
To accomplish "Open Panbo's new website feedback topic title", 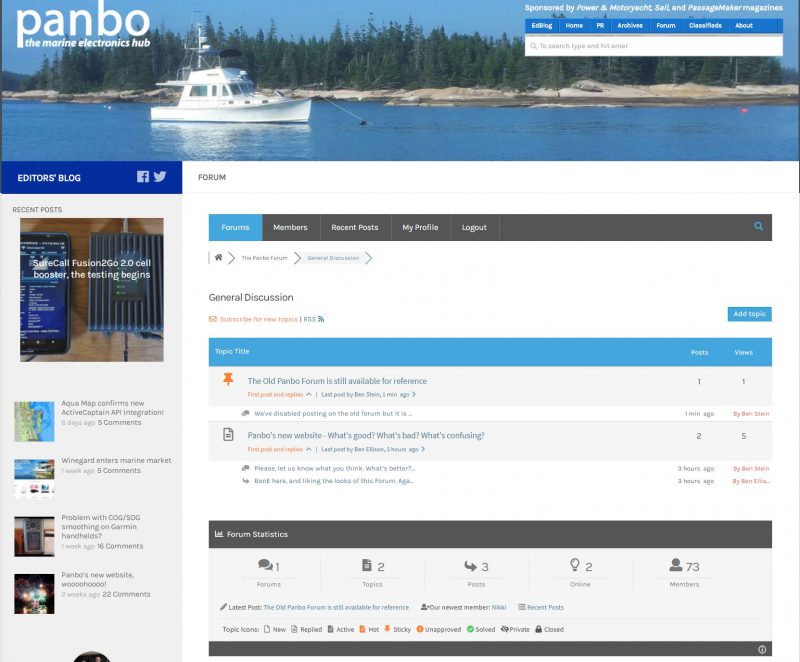I will (366, 436).
